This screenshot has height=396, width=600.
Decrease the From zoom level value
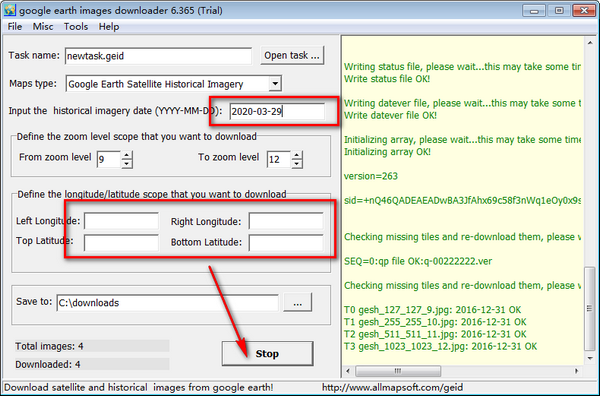127,164
